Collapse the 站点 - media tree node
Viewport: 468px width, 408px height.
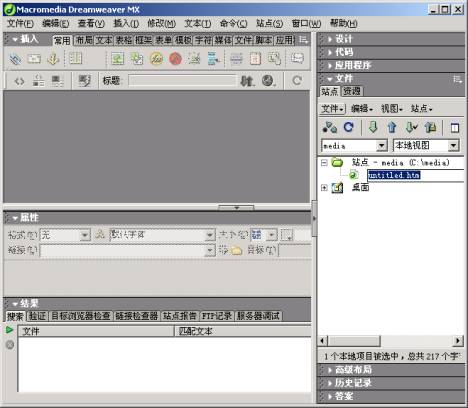(324, 163)
